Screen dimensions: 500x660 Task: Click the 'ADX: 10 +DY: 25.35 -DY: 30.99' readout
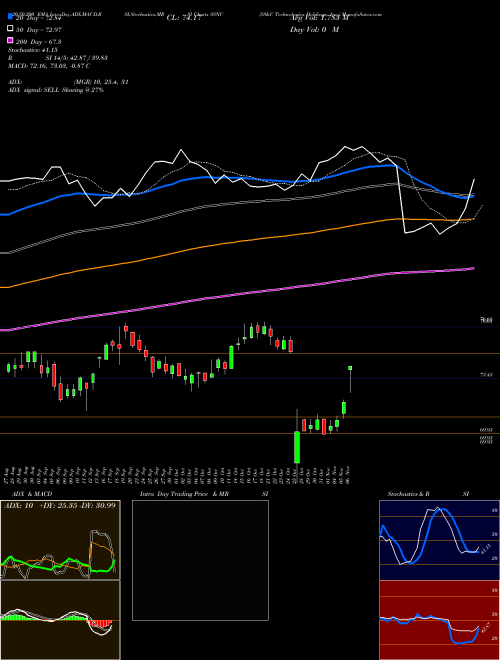(x=59, y=505)
